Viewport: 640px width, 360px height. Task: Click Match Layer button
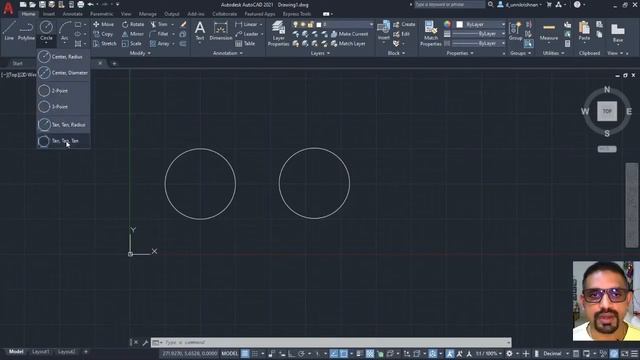click(348, 44)
